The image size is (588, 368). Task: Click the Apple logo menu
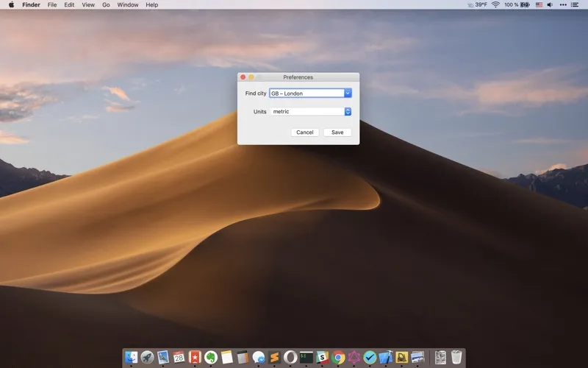click(x=11, y=4)
